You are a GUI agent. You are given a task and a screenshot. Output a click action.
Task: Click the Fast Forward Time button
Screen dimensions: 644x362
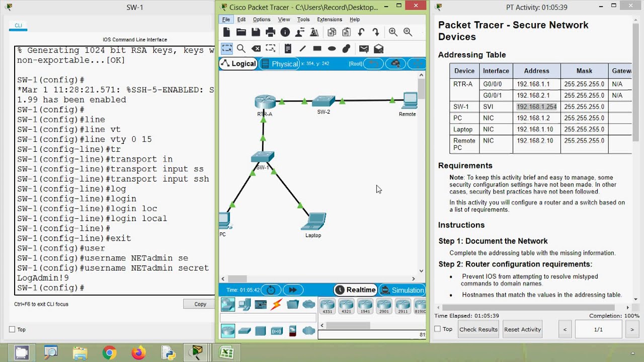point(292,290)
